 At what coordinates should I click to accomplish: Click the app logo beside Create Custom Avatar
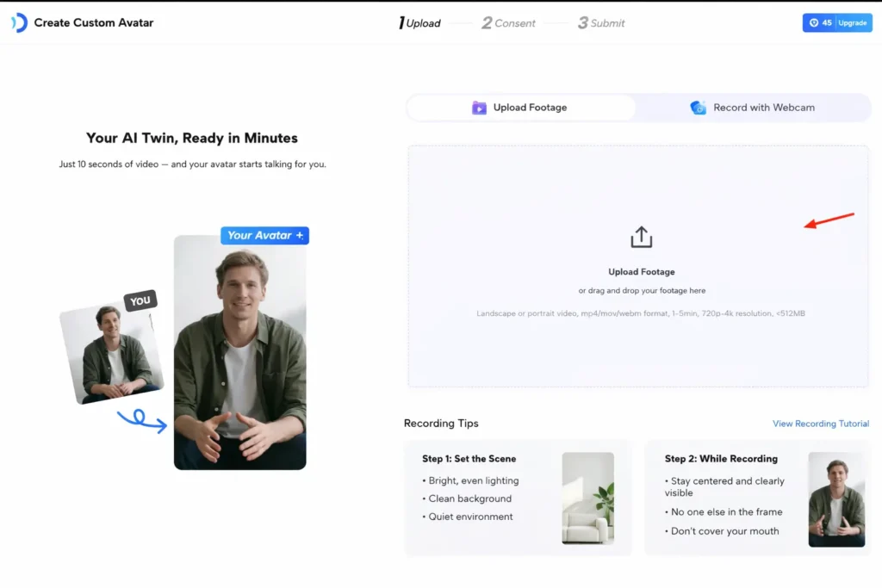[x=19, y=23]
